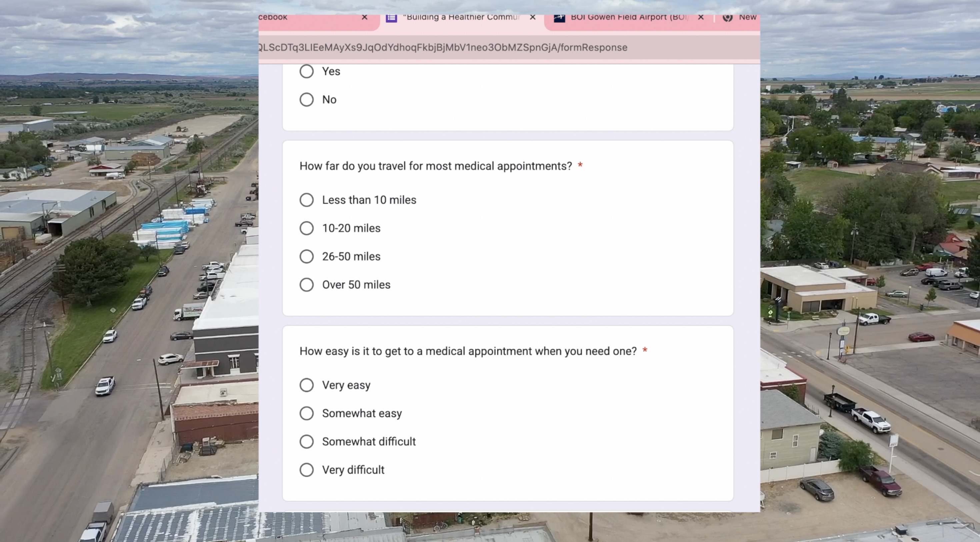980x542 pixels.
Task: Select the 'No' radio option
Action: [306, 100]
